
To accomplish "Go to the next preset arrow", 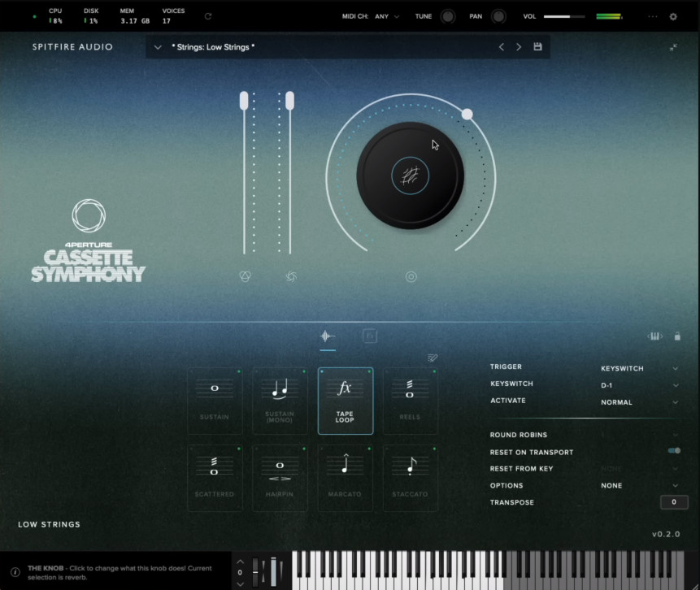I will pyautogui.click(x=519, y=47).
